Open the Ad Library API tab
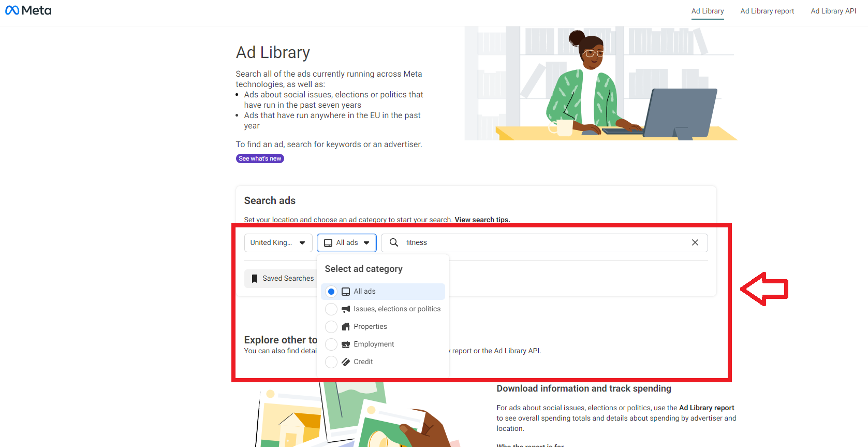The height and width of the screenshot is (447, 868). pos(833,11)
